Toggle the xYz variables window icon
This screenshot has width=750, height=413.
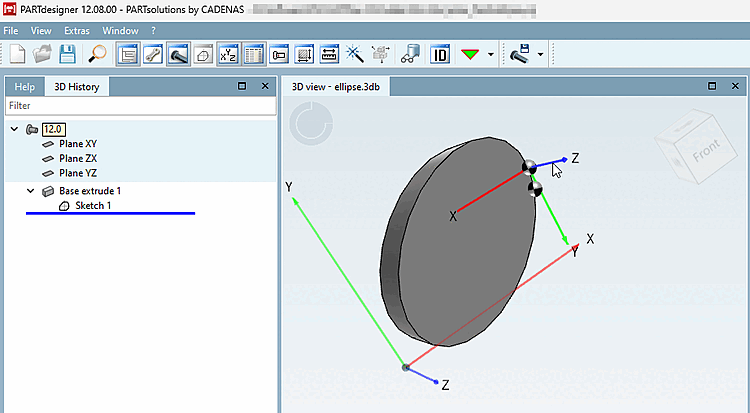coord(228,54)
